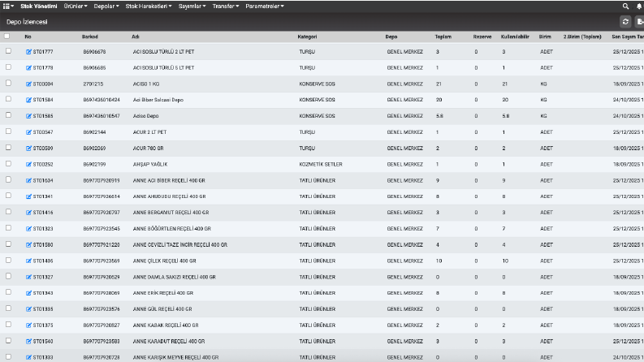Image resolution: width=644 pixels, height=362 pixels.
Task: Open edit icon for ST01634
Action: click(x=28, y=180)
